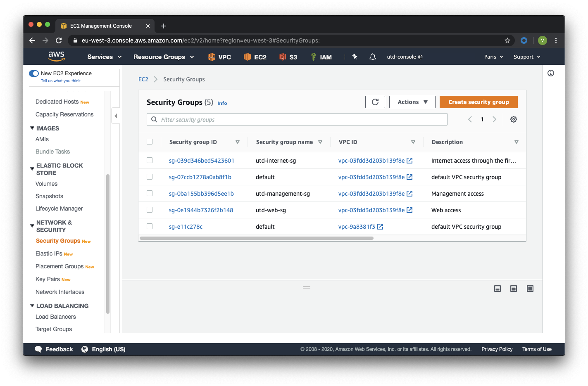Click the Create security group button
Image resolution: width=588 pixels, height=386 pixels.
(478, 102)
